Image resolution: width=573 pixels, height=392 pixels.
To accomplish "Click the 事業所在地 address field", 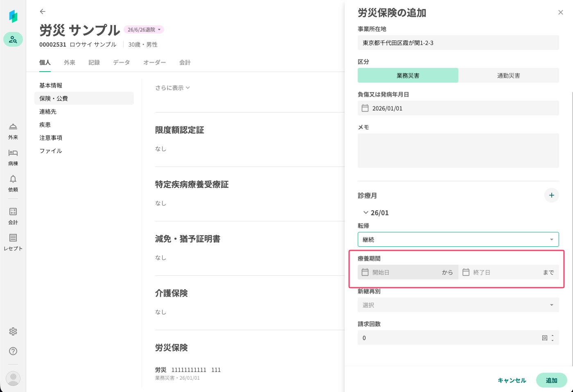I will (x=458, y=43).
